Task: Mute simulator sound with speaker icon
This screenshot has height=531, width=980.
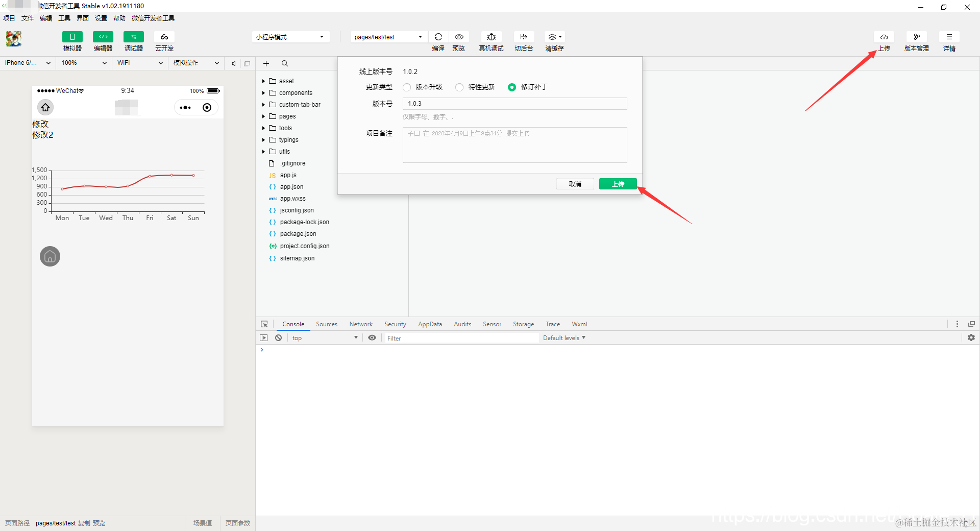Action: coord(234,63)
